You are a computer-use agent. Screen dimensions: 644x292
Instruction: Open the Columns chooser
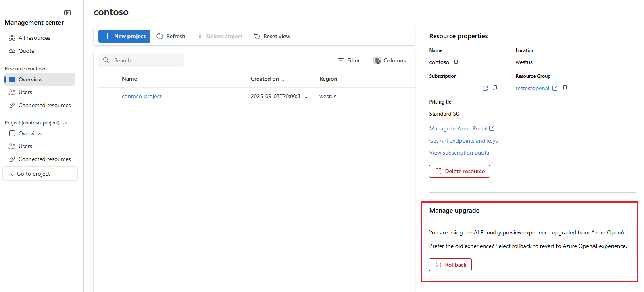[390, 60]
